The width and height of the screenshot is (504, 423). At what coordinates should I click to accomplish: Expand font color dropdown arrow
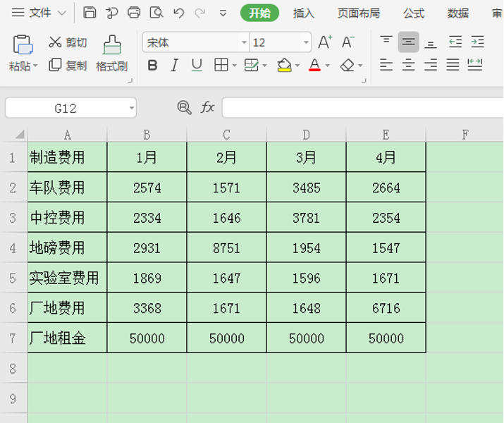click(328, 66)
